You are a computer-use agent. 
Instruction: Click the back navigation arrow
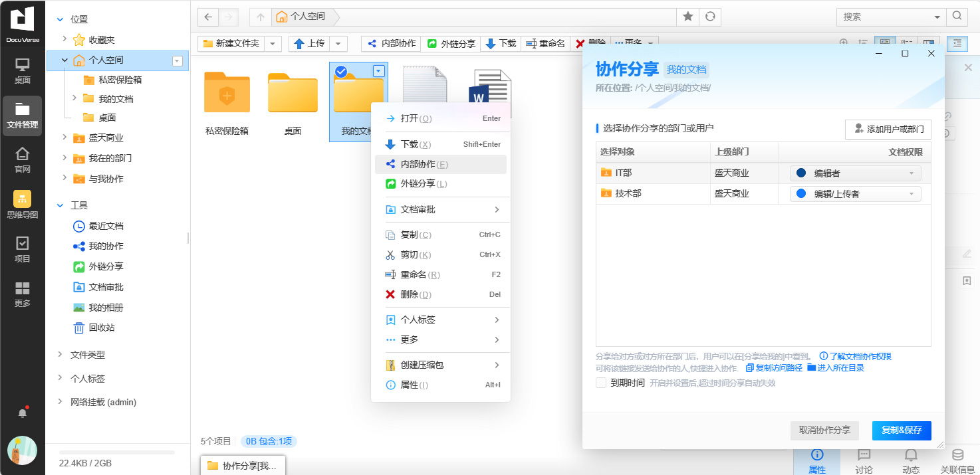[x=208, y=17]
